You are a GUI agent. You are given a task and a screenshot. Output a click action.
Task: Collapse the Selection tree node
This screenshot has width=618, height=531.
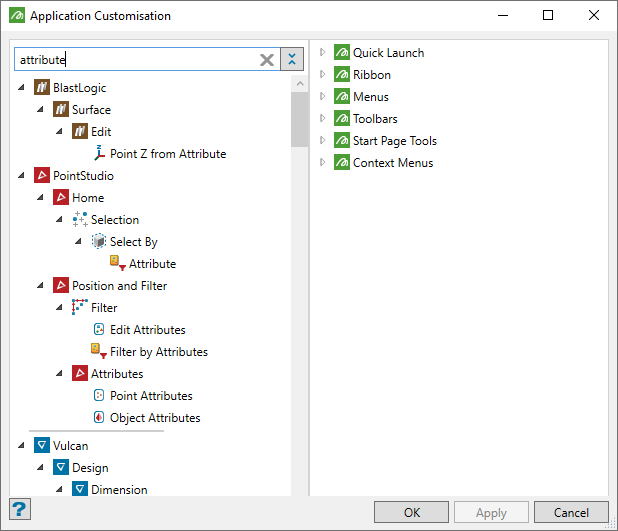tap(59, 220)
